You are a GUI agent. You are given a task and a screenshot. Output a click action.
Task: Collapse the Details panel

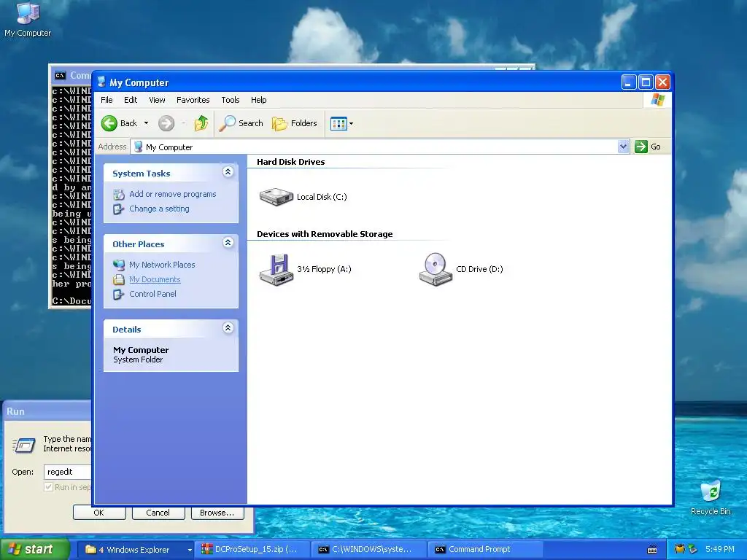click(x=228, y=327)
